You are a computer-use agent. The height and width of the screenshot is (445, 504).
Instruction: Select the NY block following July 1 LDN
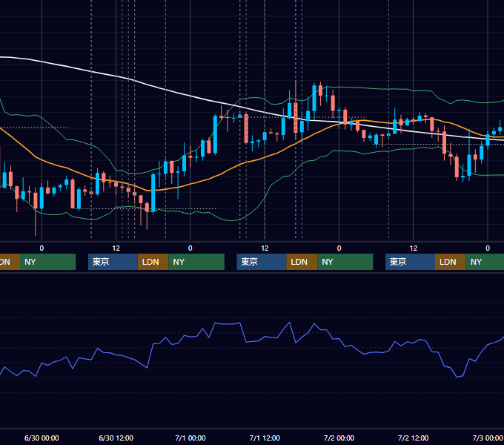pos(345,262)
